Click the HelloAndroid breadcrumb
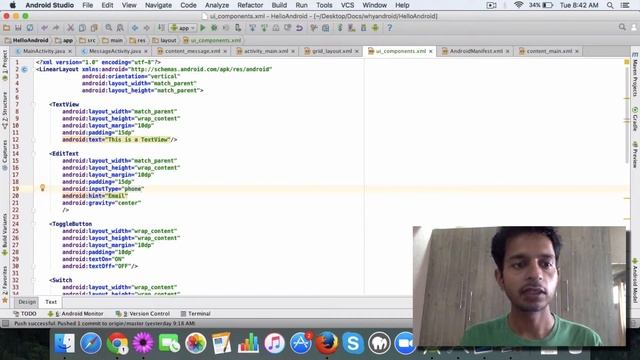This screenshot has width=640, height=360. click(x=27, y=40)
